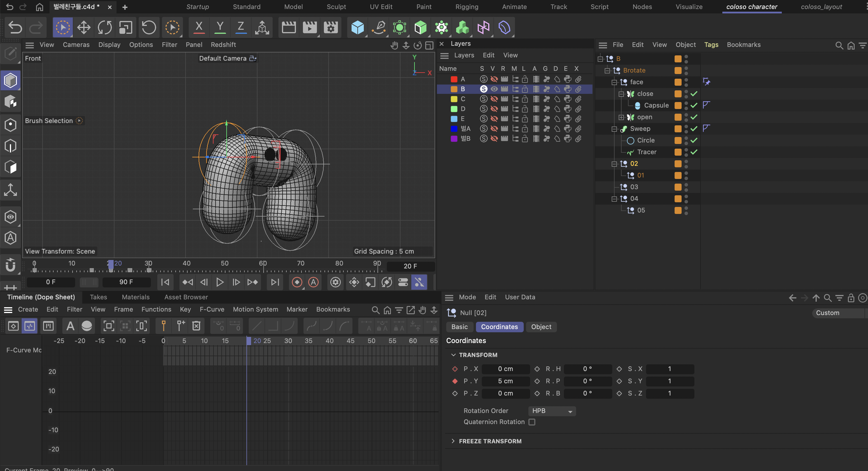
Task: Collapse the 04 null hierarchy
Action: coord(614,199)
